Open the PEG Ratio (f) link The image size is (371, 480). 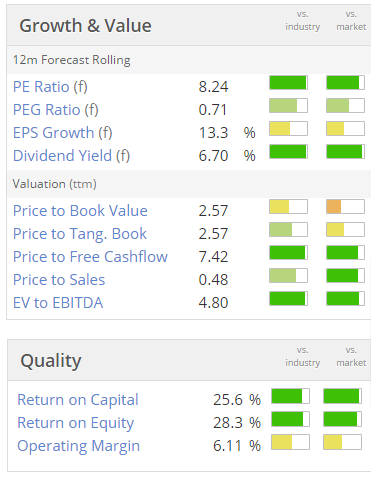tap(56, 110)
